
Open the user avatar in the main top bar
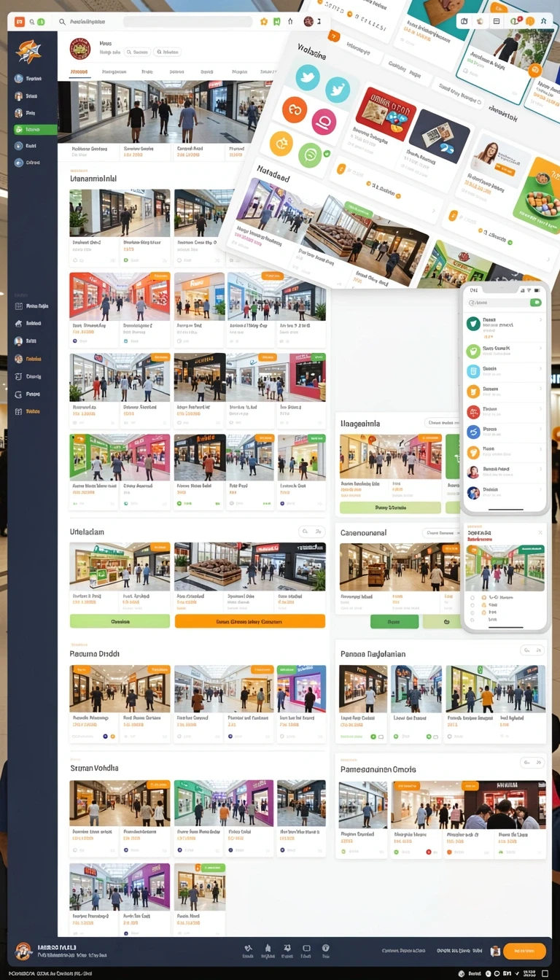[308, 22]
